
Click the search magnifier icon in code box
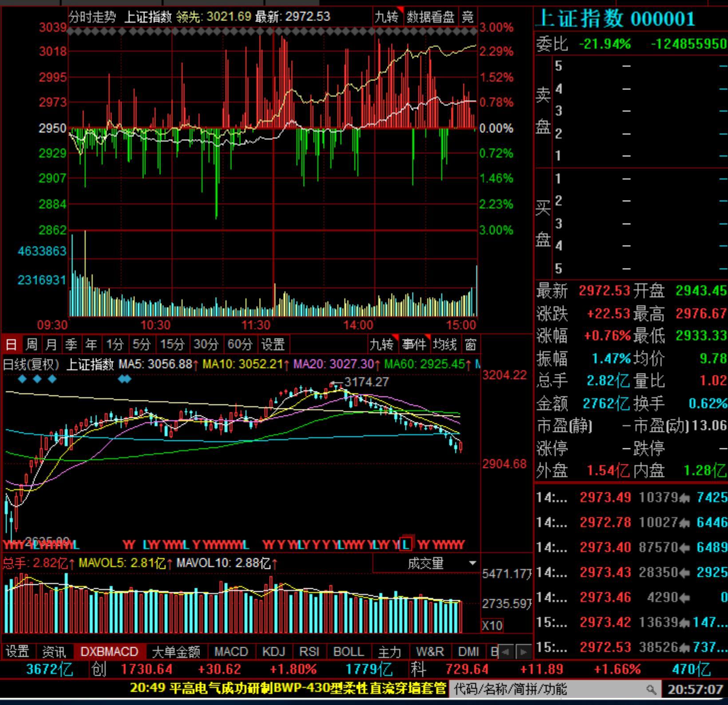651,689
